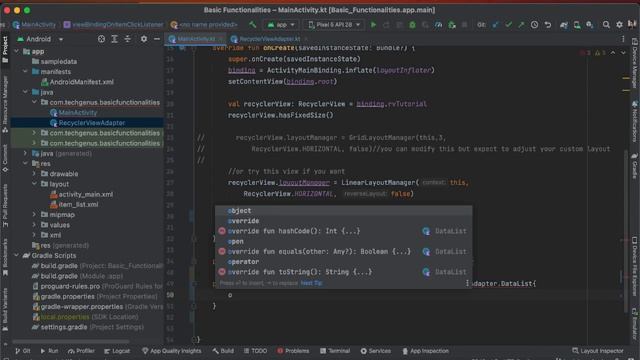Open the Search Everywhere magnifier icon
640x360 pixels.
pyautogui.click(x=606, y=25)
